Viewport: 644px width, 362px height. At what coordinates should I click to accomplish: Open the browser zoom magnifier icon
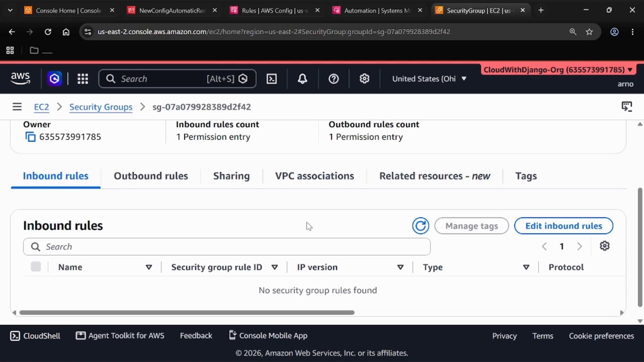coord(573,32)
